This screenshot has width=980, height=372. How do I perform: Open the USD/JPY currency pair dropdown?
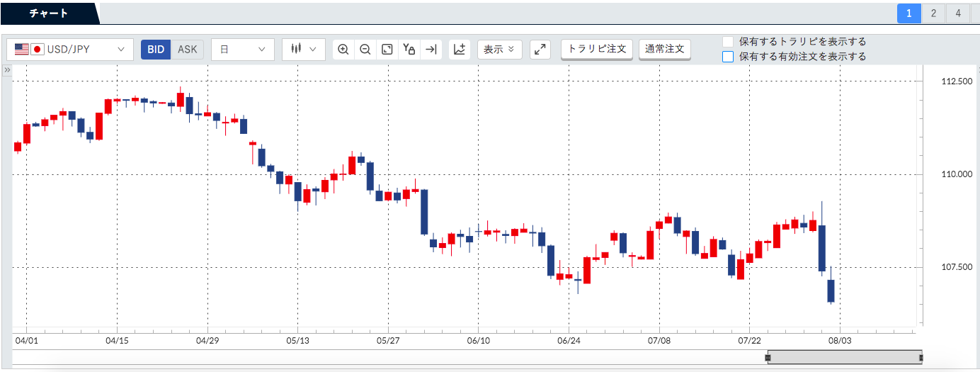tap(70, 50)
